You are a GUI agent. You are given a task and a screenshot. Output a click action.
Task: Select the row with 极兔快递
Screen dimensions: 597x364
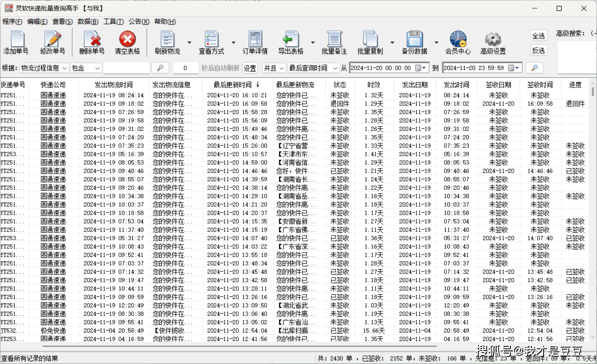pos(294,331)
